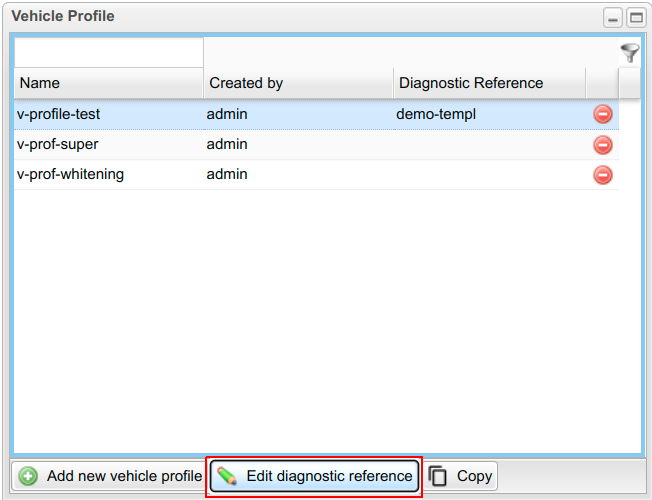The height and width of the screenshot is (500, 652).
Task: Sort by Name column header
Action: (108, 83)
